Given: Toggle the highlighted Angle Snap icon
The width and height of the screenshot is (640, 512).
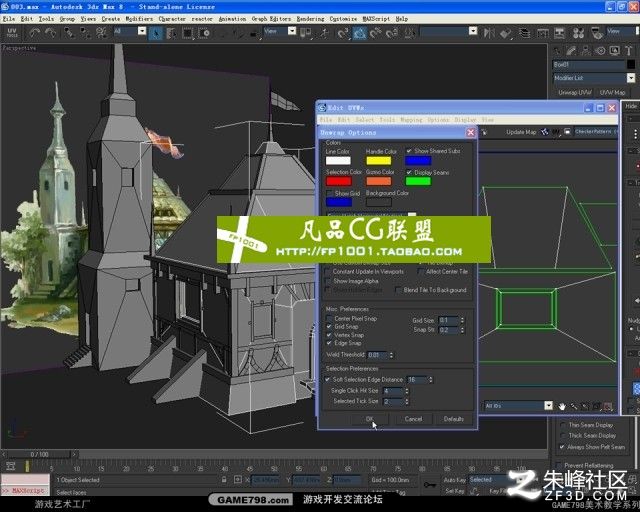Looking at the screenshot, I should click(360, 33).
